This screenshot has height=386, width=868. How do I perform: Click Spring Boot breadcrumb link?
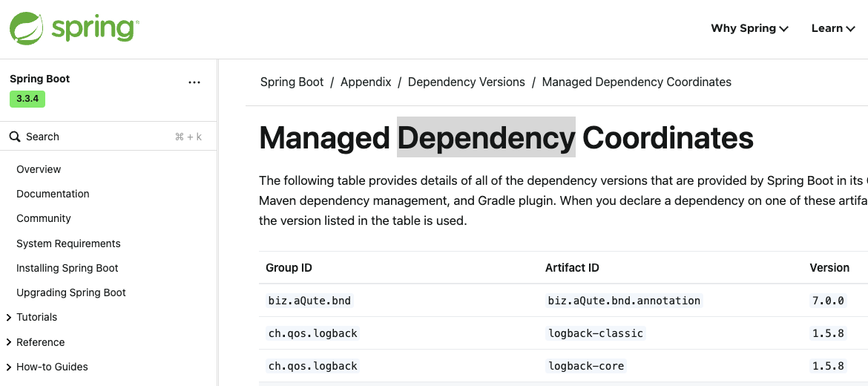pos(292,82)
